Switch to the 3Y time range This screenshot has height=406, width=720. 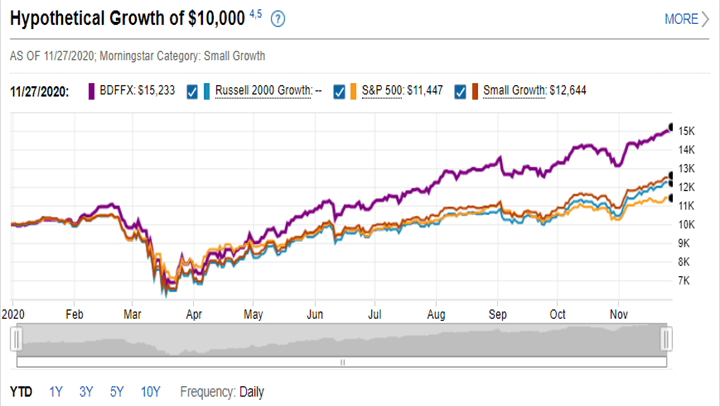(87, 391)
